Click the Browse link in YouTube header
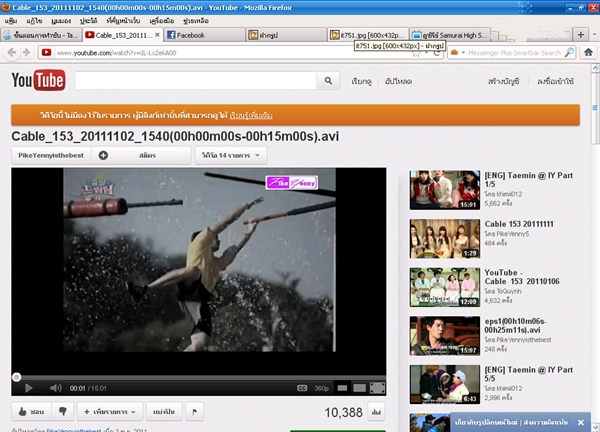The image size is (600, 432). tap(361, 81)
